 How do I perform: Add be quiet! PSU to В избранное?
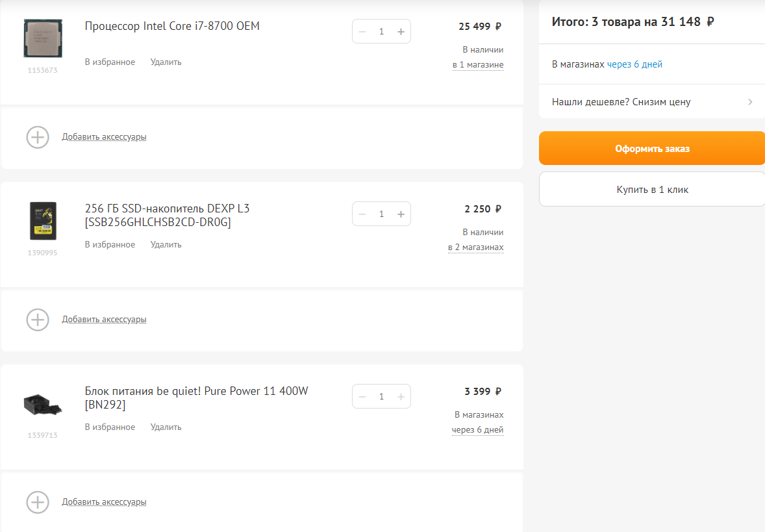tap(110, 427)
